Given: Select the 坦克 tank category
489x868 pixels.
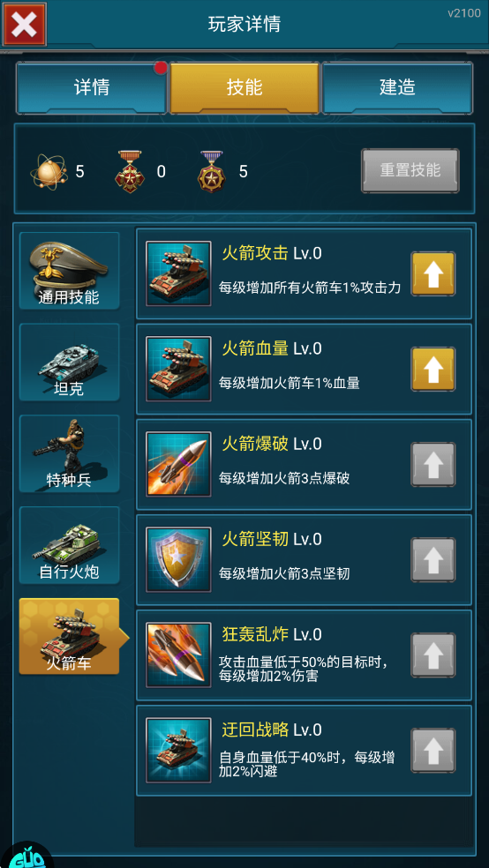Looking at the screenshot, I should [69, 362].
